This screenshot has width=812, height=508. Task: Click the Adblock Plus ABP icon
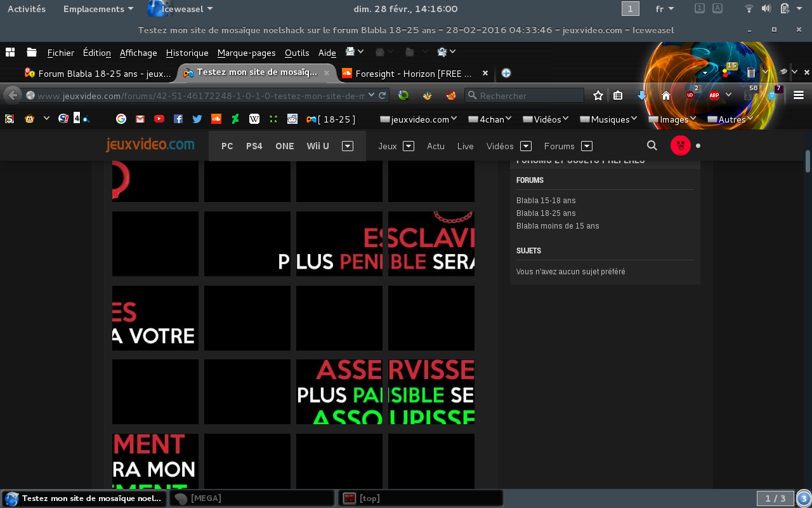coord(714,95)
